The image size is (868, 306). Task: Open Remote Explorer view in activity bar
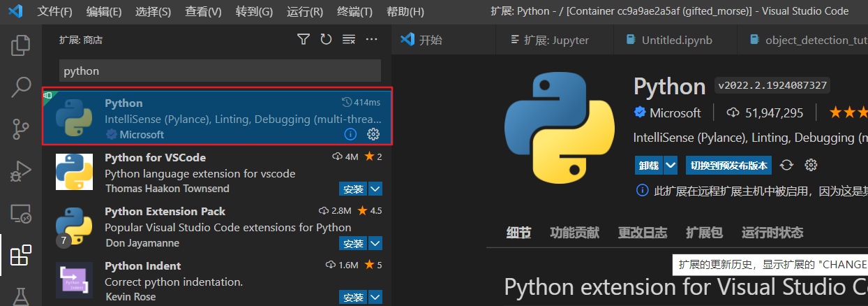pyautogui.click(x=21, y=214)
